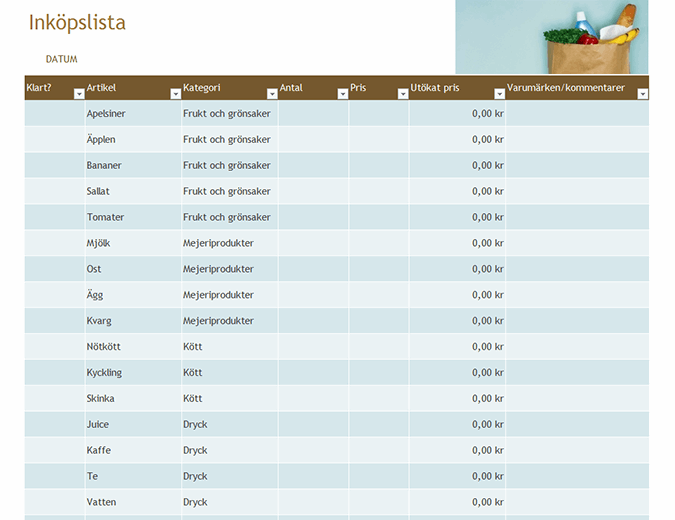Open the Utökat pris filter dropdown

pos(499,93)
